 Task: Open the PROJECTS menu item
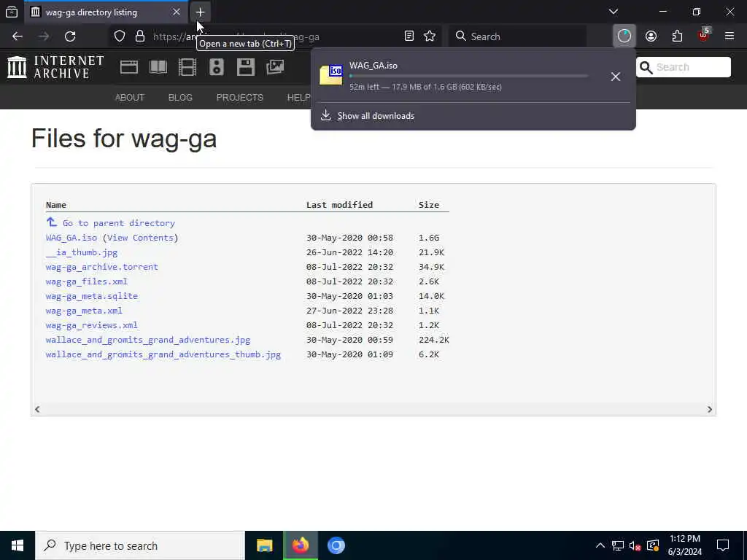point(239,98)
